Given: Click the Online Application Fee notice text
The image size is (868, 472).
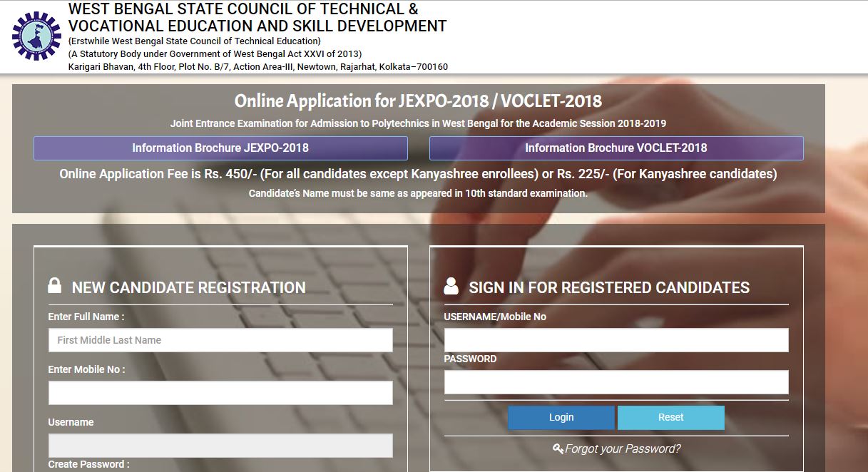Looking at the screenshot, I should tap(418, 174).
